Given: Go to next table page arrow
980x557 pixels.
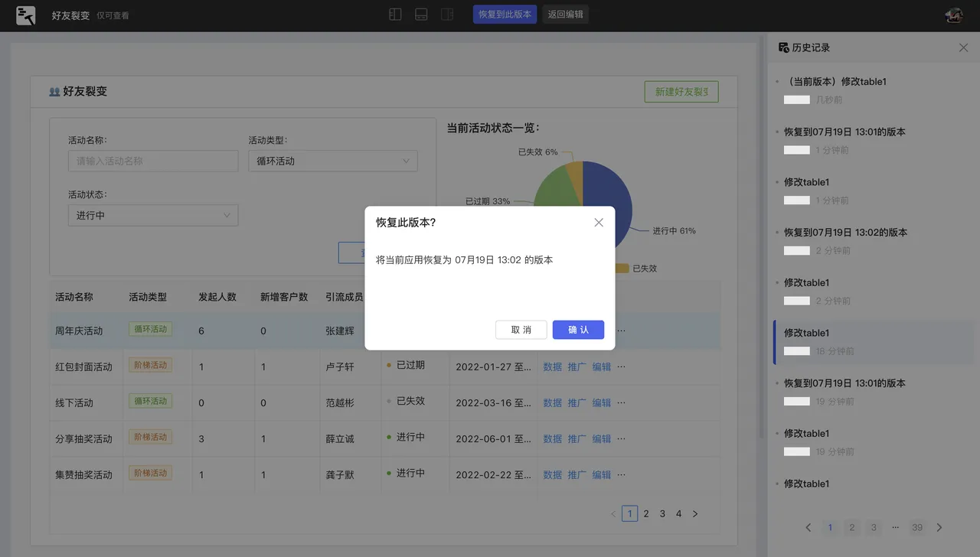Looking at the screenshot, I should (695, 513).
